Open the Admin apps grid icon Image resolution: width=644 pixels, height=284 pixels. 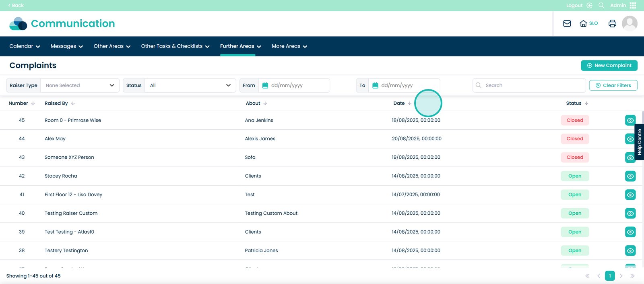tap(633, 5)
